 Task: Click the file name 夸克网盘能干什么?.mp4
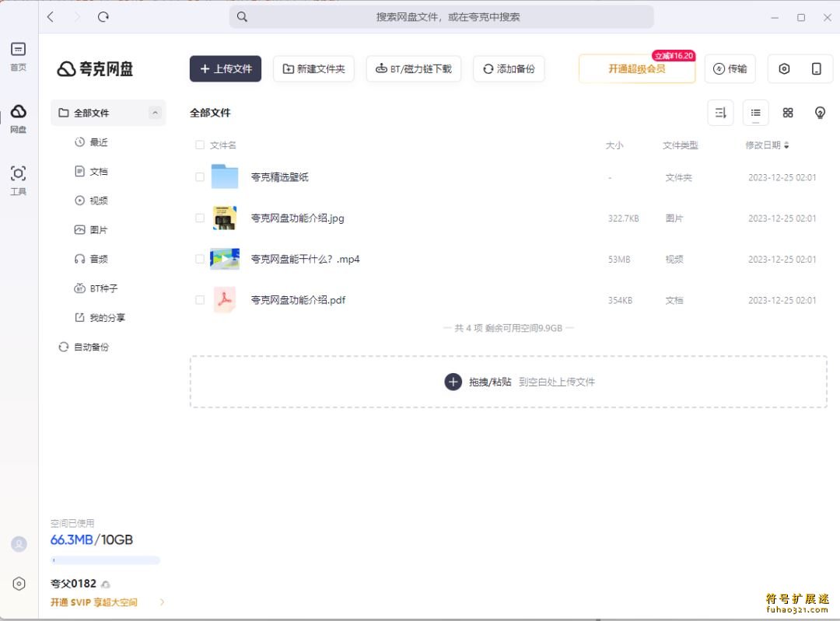(x=306, y=259)
